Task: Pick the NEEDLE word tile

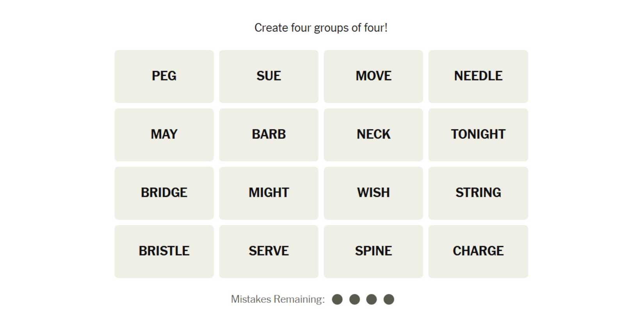Action: [478, 76]
